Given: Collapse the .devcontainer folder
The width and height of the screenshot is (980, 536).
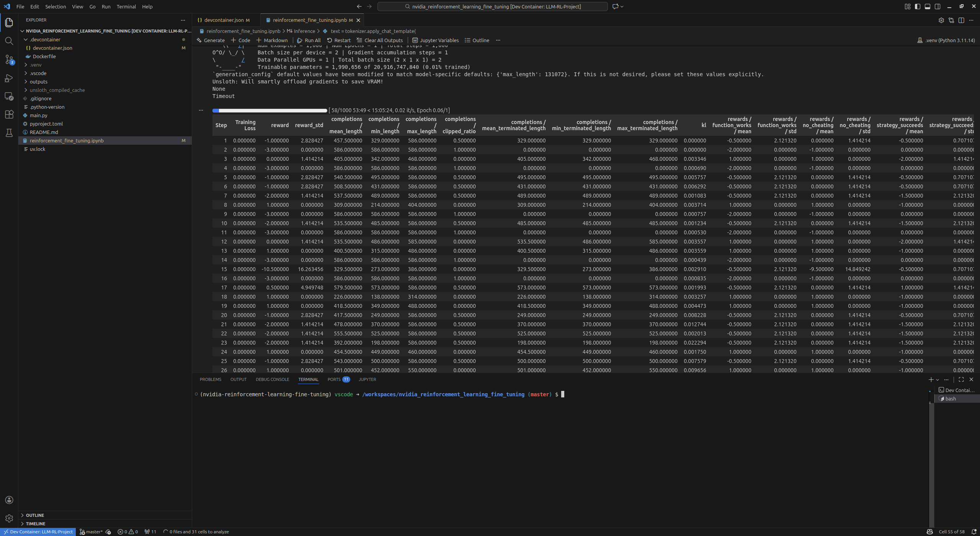Looking at the screenshot, I should pos(45,39).
